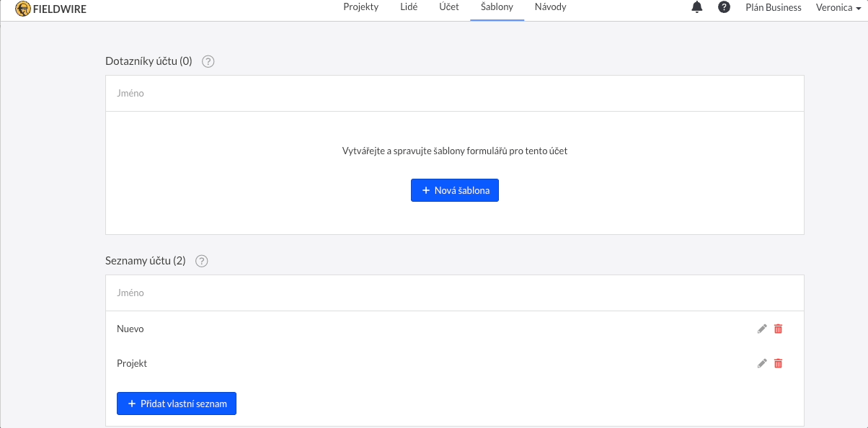Click Přidat vlastní seznam button
Viewport: 868px width, 428px height.
tap(177, 404)
